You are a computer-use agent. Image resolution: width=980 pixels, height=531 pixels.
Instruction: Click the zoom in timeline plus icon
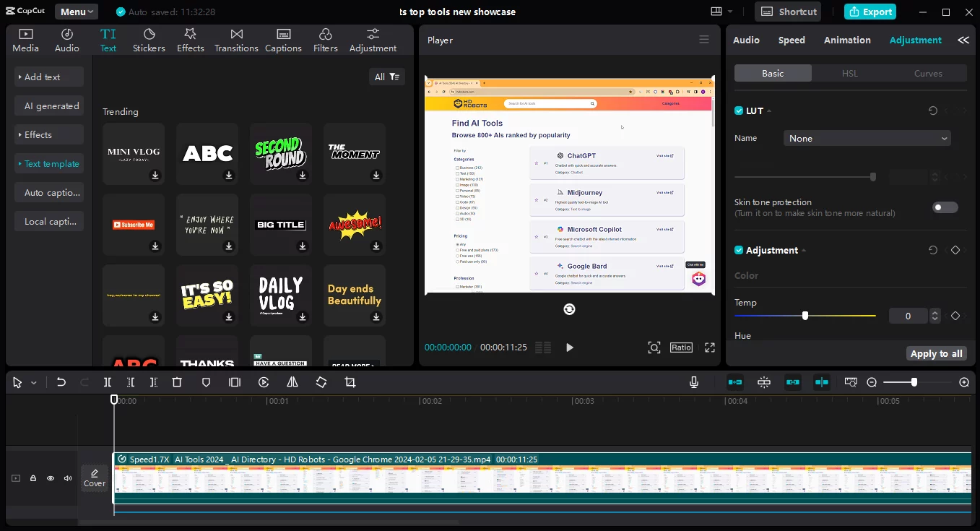tap(964, 382)
